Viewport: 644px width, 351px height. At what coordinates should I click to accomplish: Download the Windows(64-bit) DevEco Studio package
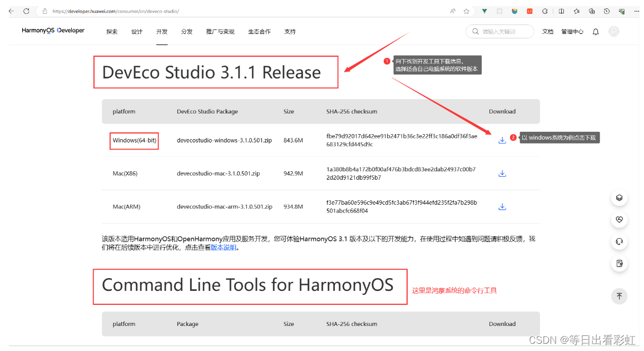[502, 140]
